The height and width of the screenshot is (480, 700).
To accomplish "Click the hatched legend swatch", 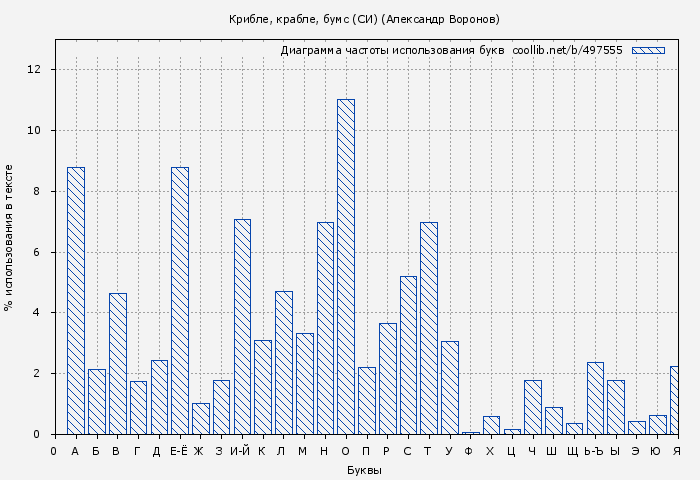I will coord(648,50).
